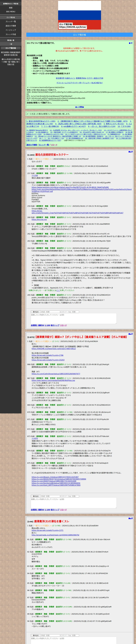
Task: Click the Russian flag banner image
Action: pos(79,15)
